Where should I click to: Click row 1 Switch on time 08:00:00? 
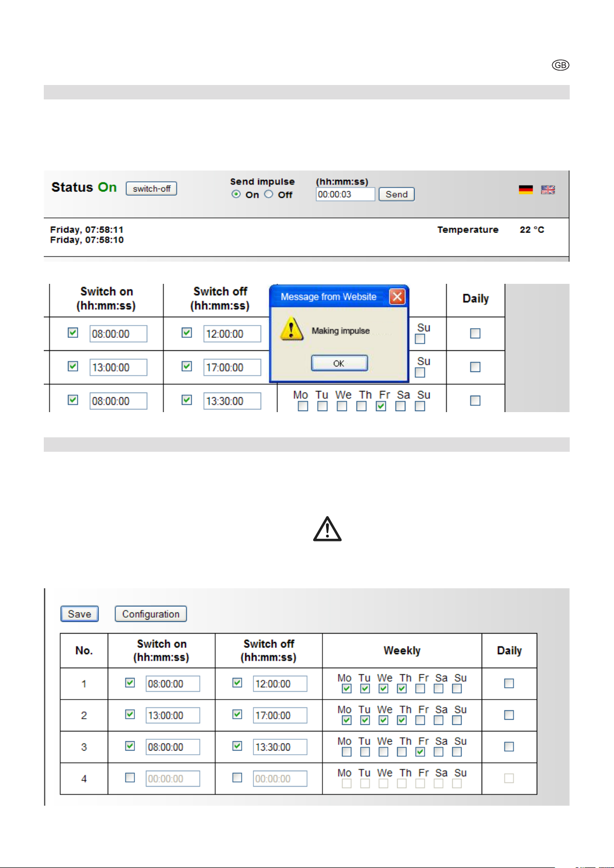pos(173,684)
